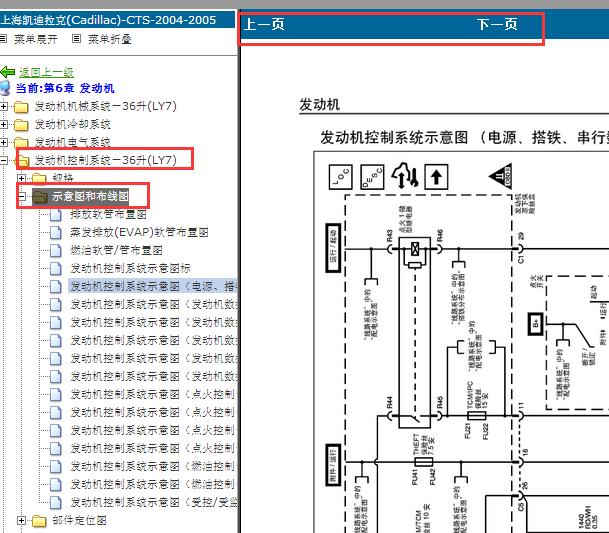Select the 发动机机械系统-36升(LY7) folder
The image size is (609, 533).
pyautogui.click(x=106, y=106)
